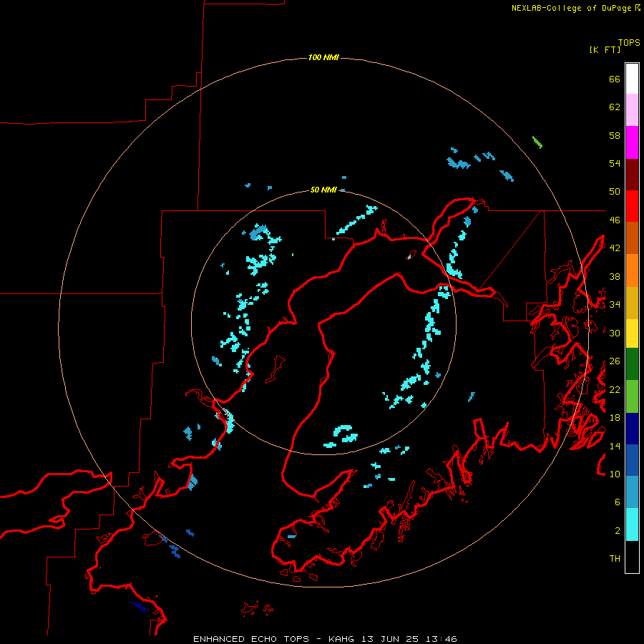Click the legend value "38"
Viewport: 644px width, 644px height.
(x=615, y=276)
